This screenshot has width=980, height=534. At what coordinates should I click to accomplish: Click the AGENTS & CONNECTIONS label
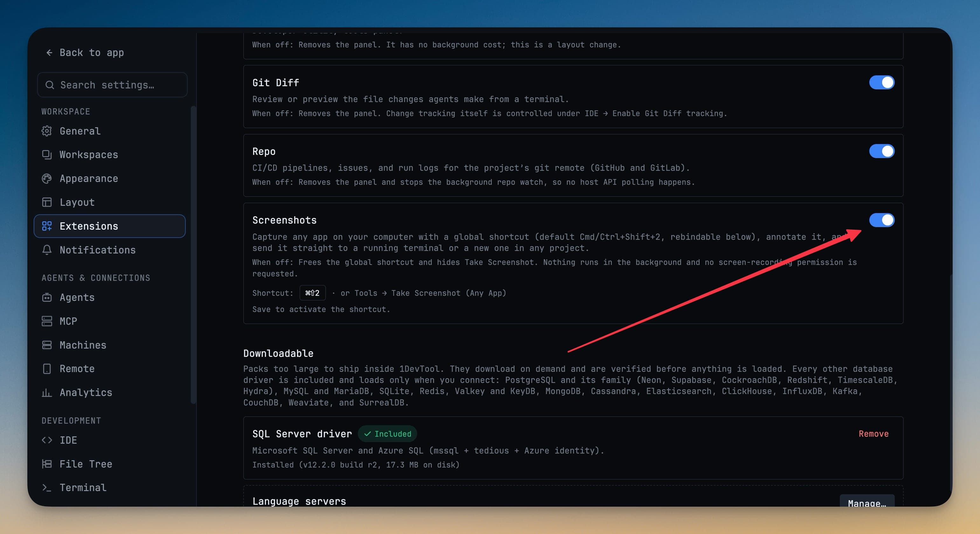click(96, 278)
